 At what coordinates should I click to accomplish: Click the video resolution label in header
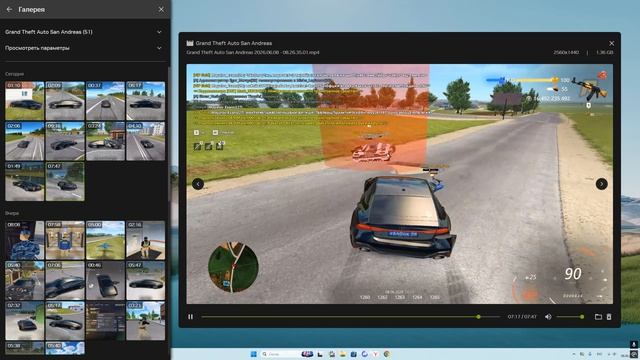pyautogui.click(x=566, y=53)
